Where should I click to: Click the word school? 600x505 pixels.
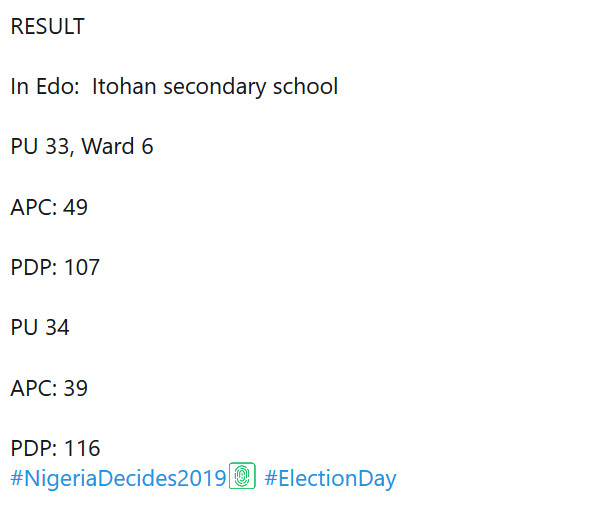click(305, 87)
